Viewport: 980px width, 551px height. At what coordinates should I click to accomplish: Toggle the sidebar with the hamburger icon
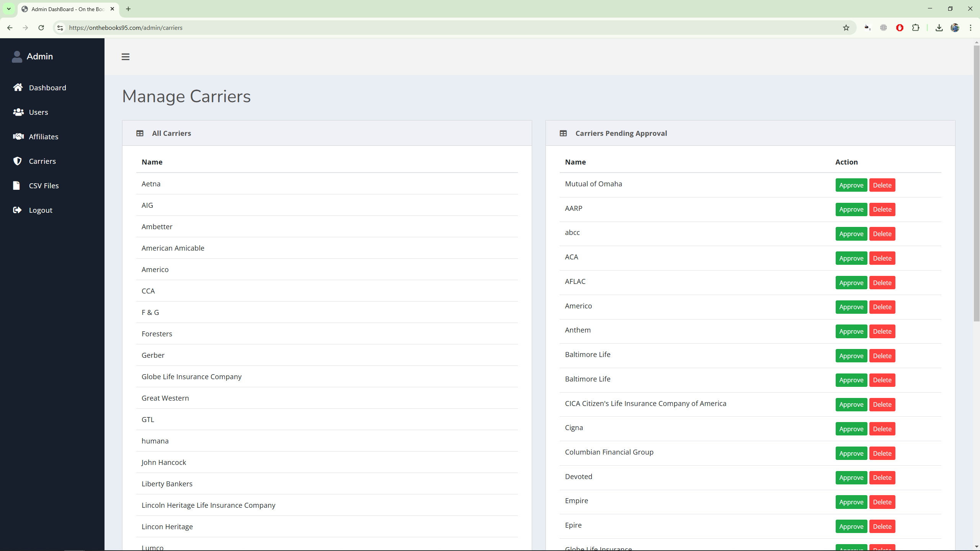click(126, 57)
